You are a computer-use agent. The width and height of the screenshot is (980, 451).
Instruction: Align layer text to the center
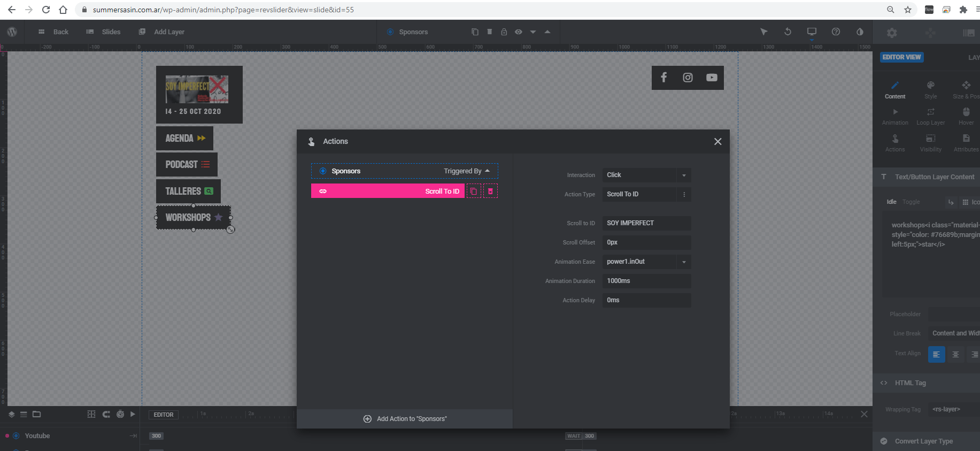coord(955,354)
